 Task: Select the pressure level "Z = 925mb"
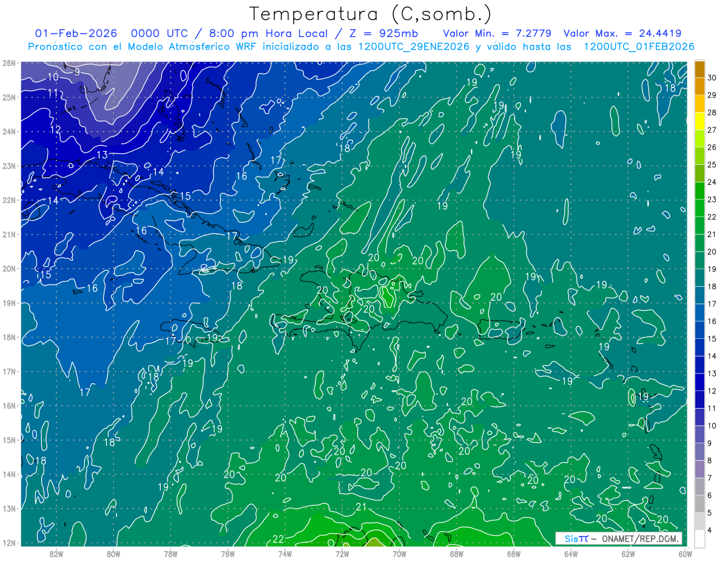click(x=383, y=33)
